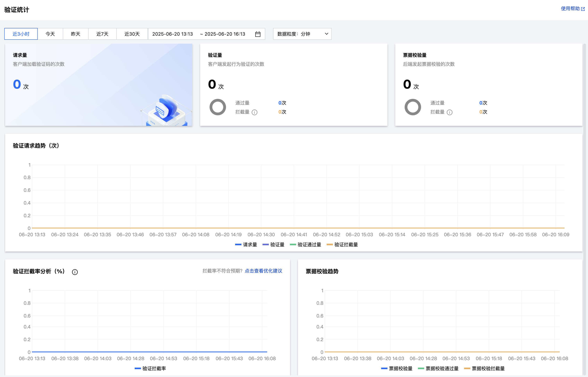The width and height of the screenshot is (588, 377).
Task: Click the external link icon beside 使用帮助
Action: [x=583, y=9]
